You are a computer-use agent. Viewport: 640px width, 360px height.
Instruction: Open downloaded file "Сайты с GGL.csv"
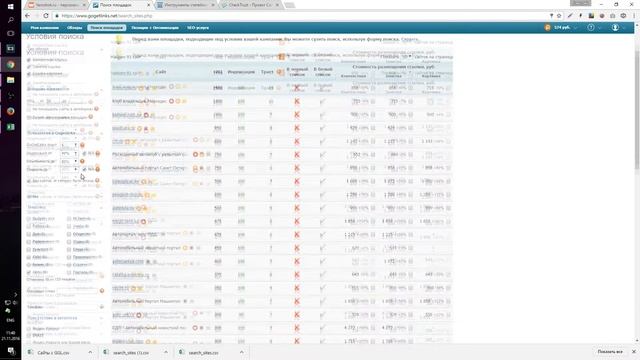pyautogui.click(x=53, y=352)
